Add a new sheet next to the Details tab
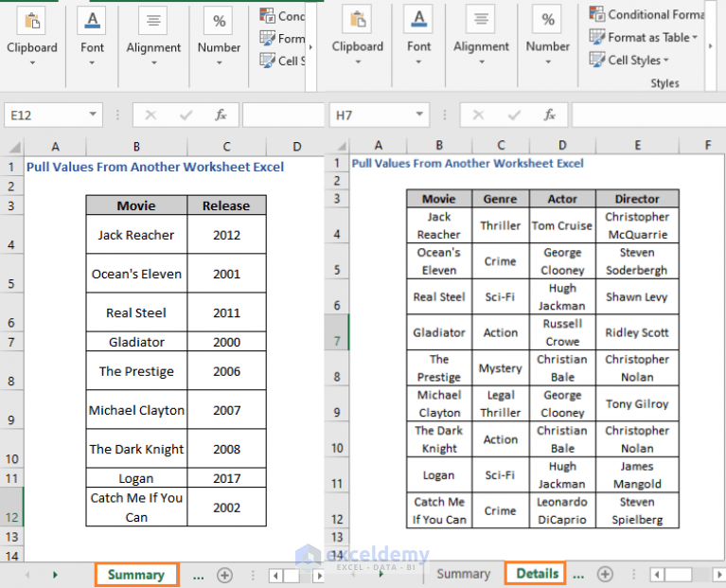Viewport: 726px width, 588px height. tap(605, 574)
